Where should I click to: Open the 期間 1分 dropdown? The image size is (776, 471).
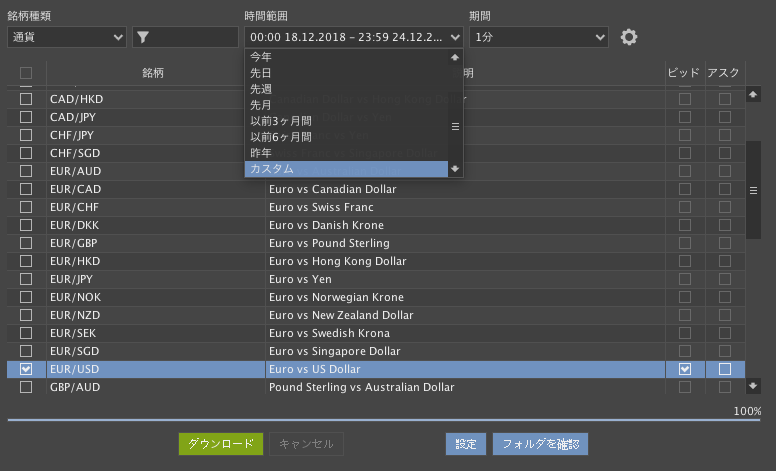pyautogui.click(x=538, y=37)
